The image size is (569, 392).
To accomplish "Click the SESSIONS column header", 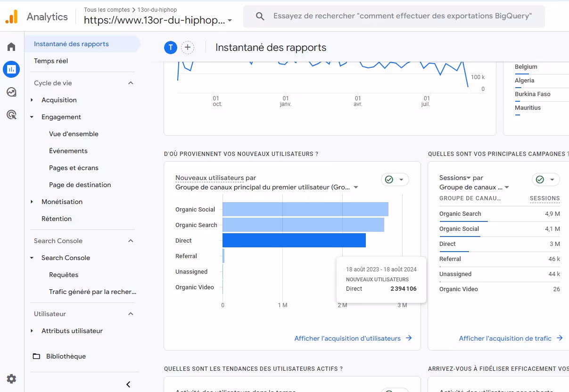I will 544,198.
